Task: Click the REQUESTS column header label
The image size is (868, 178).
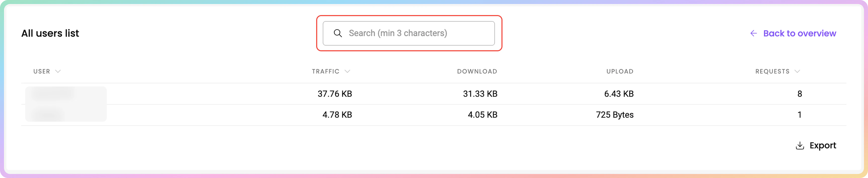Action: 772,71
